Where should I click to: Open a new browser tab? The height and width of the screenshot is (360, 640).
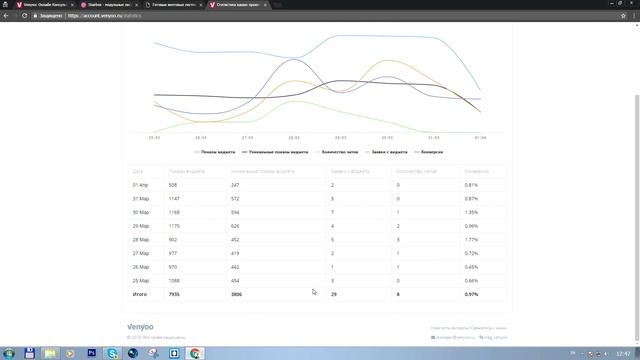278,5
